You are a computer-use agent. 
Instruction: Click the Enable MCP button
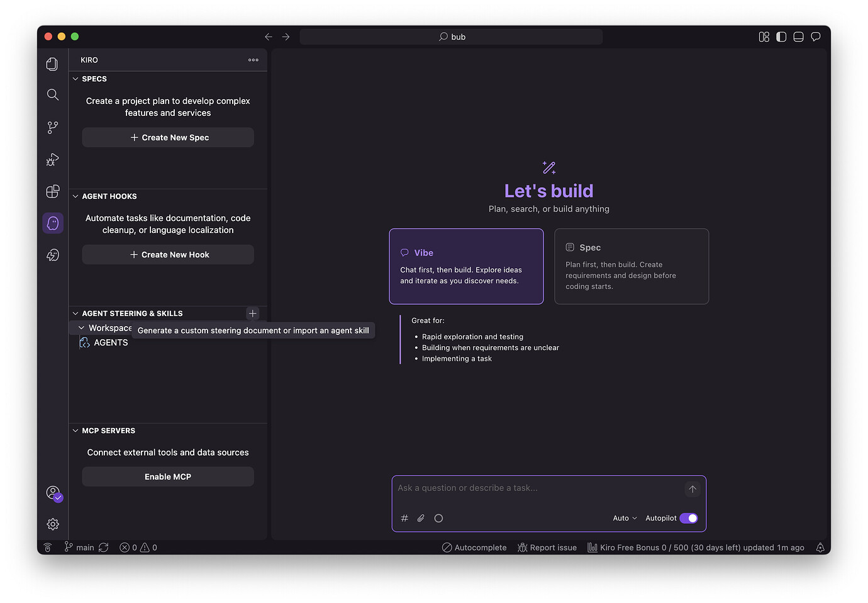click(x=168, y=476)
